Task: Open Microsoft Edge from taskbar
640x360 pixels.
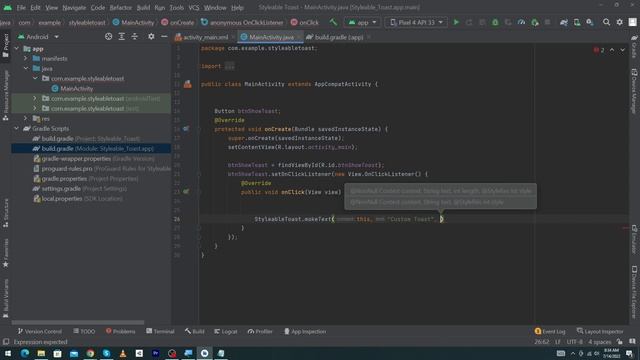Action: click(24, 353)
